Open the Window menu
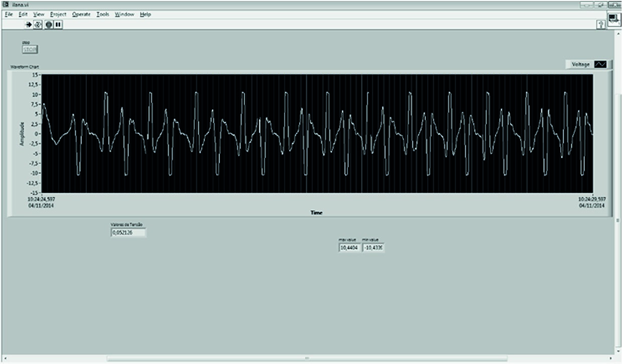The width and height of the screenshot is (622, 364). pos(124,15)
